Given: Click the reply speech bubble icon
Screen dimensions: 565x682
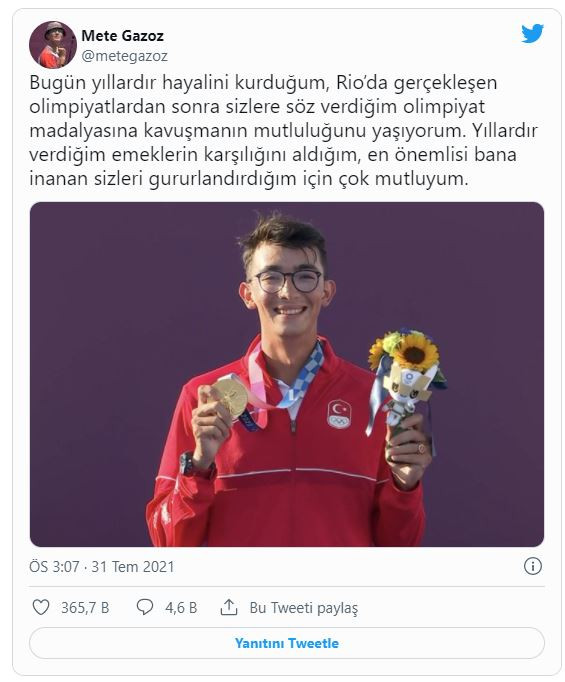Looking at the screenshot, I should pos(144,607).
